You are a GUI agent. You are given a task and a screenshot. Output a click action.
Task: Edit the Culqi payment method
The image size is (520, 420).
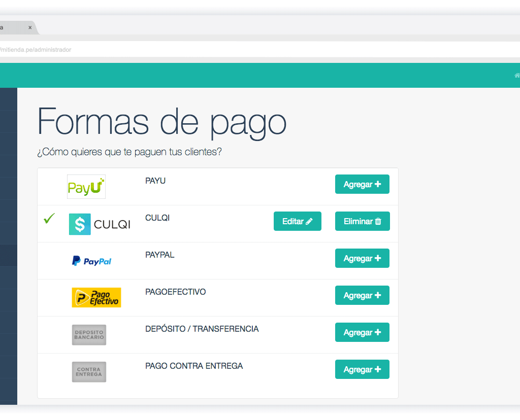298,221
